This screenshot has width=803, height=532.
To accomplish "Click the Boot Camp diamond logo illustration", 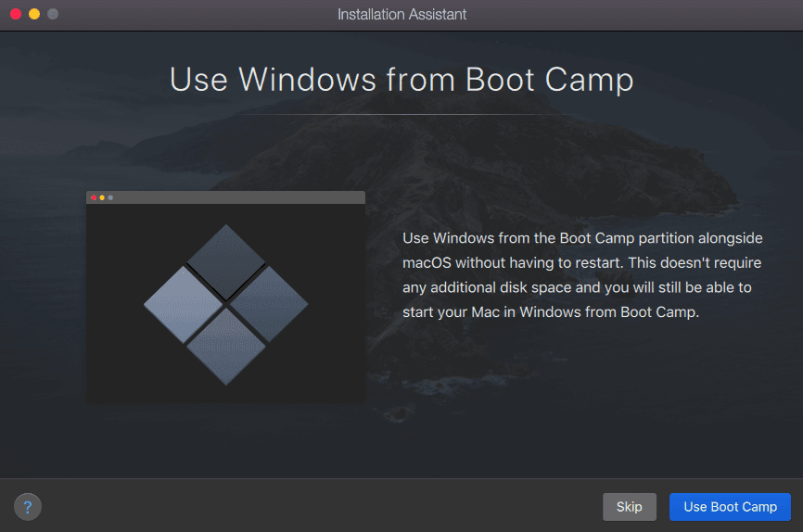I will (226, 304).
